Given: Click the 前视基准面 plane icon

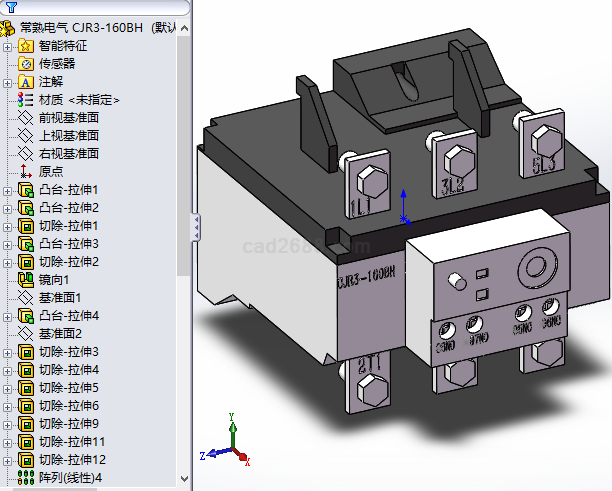Looking at the screenshot, I should pos(26,118).
